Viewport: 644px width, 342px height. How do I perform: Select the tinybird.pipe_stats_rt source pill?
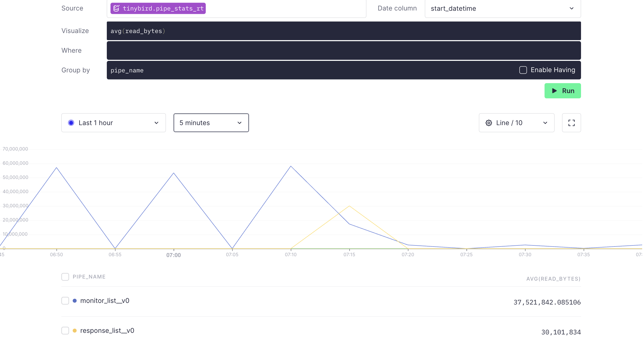coord(157,8)
